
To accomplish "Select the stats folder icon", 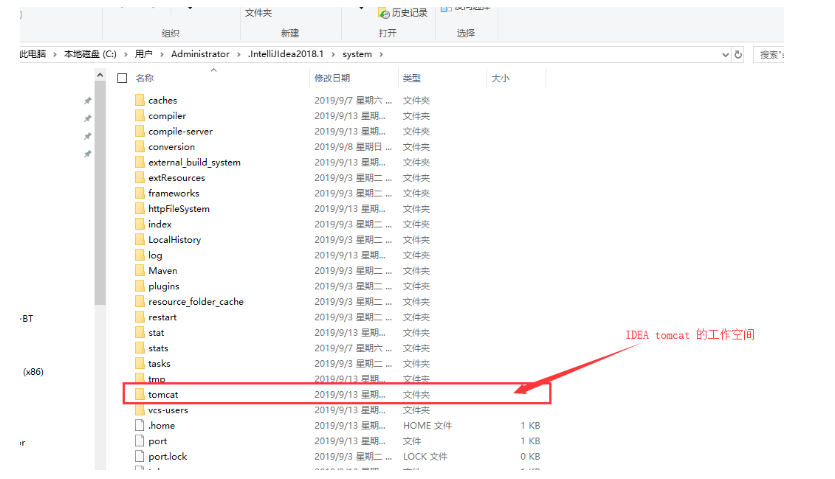I will [140, 348].
